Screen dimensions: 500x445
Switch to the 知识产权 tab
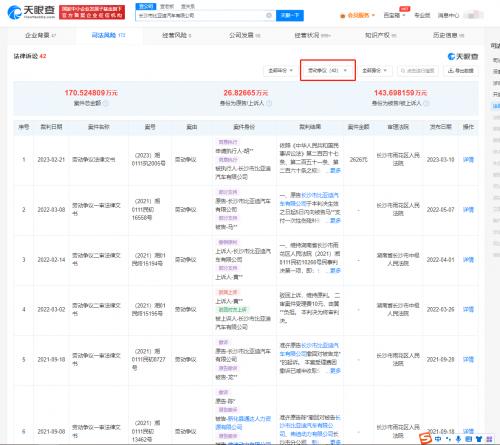380,35
